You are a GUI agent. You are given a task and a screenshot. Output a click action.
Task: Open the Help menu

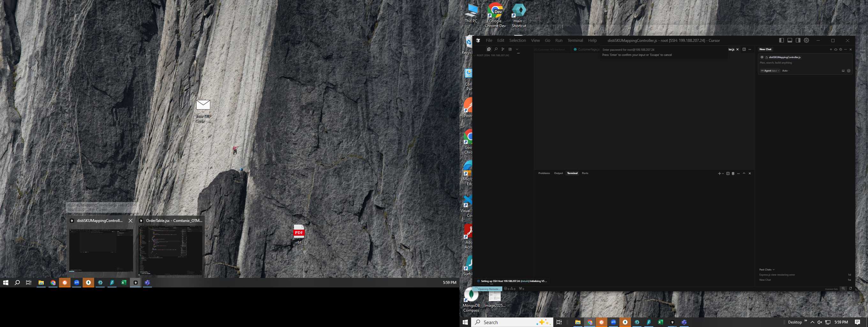pos(592,41)
